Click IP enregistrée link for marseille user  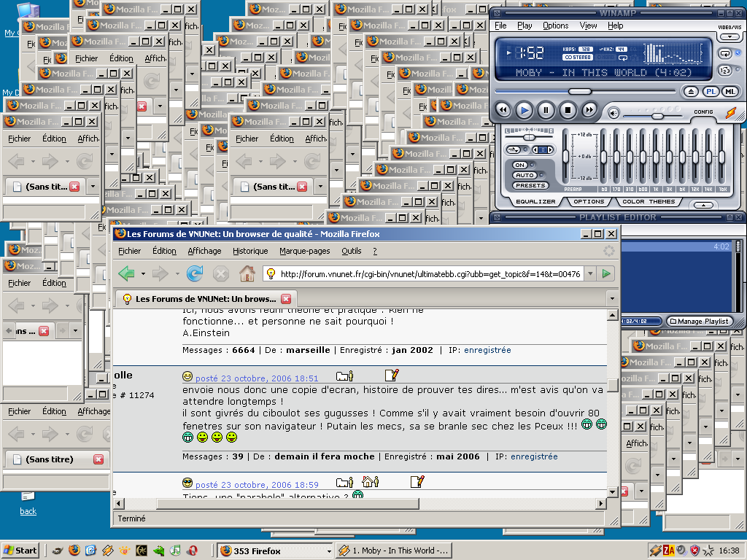point(487,350)
